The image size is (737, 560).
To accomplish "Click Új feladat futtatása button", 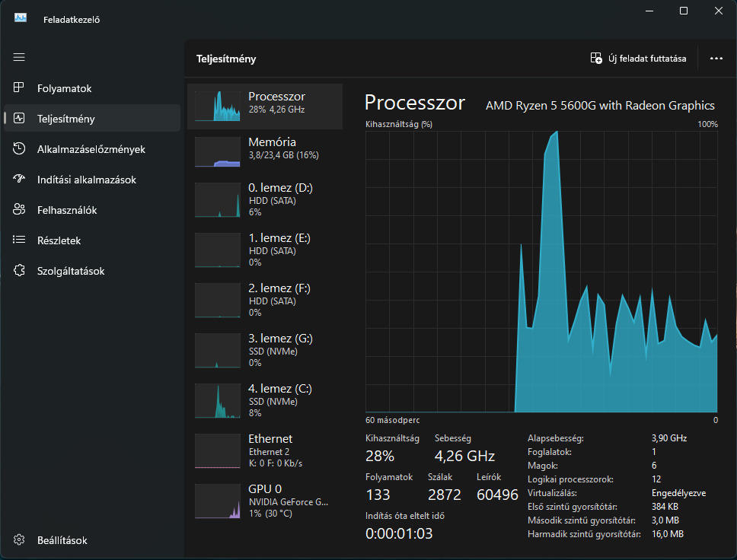I will click(638, 59).
